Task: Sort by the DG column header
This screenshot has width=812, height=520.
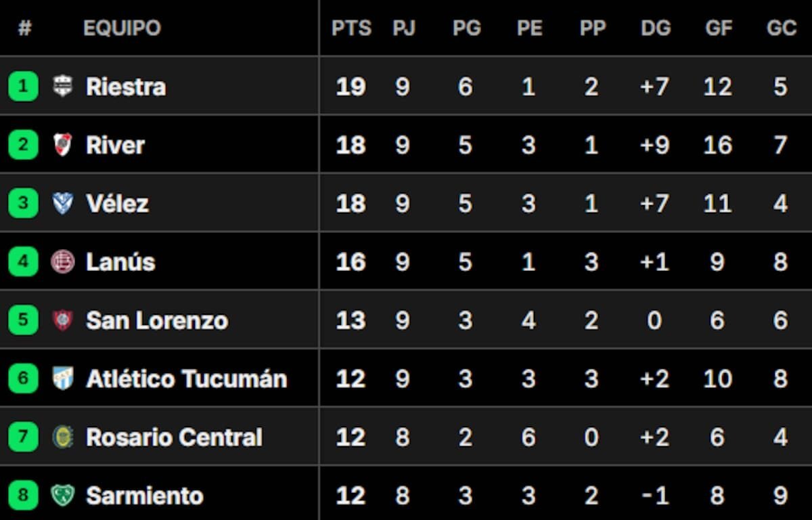Action: coord(656,28)
